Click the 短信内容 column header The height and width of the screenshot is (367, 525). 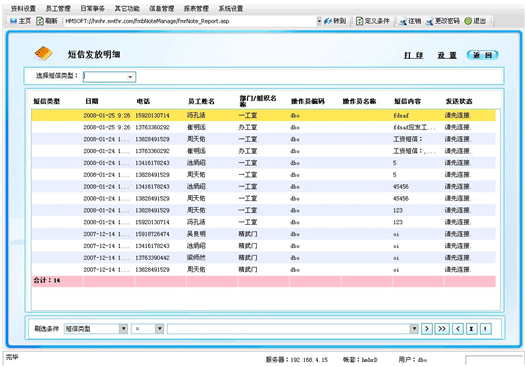coord(407,101)
